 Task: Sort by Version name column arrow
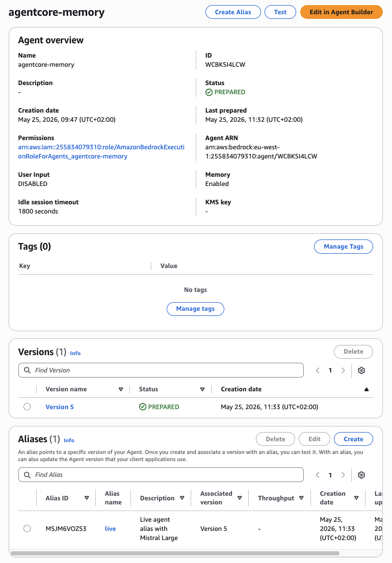coord(121,389)
